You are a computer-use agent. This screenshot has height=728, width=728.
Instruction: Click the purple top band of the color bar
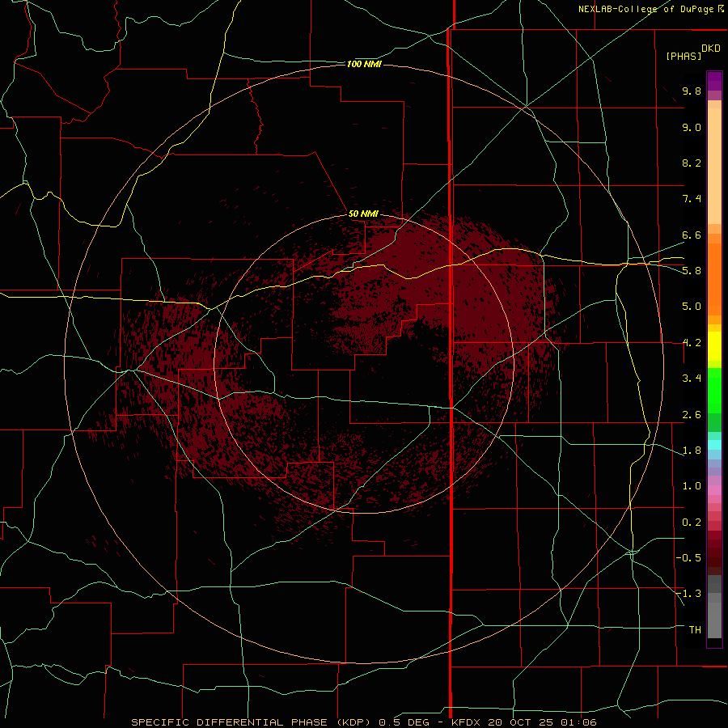(714, 81)
